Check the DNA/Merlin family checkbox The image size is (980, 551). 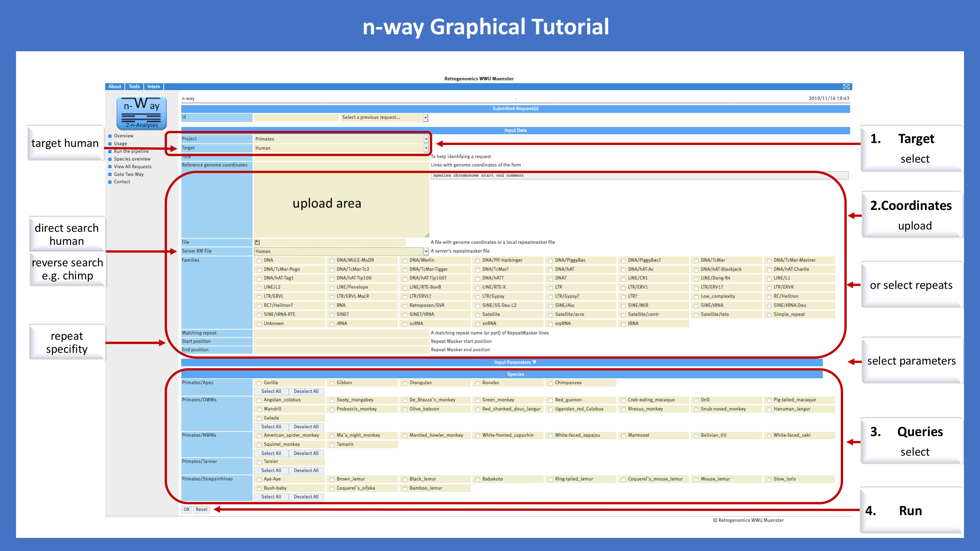[x=405, y=261]
